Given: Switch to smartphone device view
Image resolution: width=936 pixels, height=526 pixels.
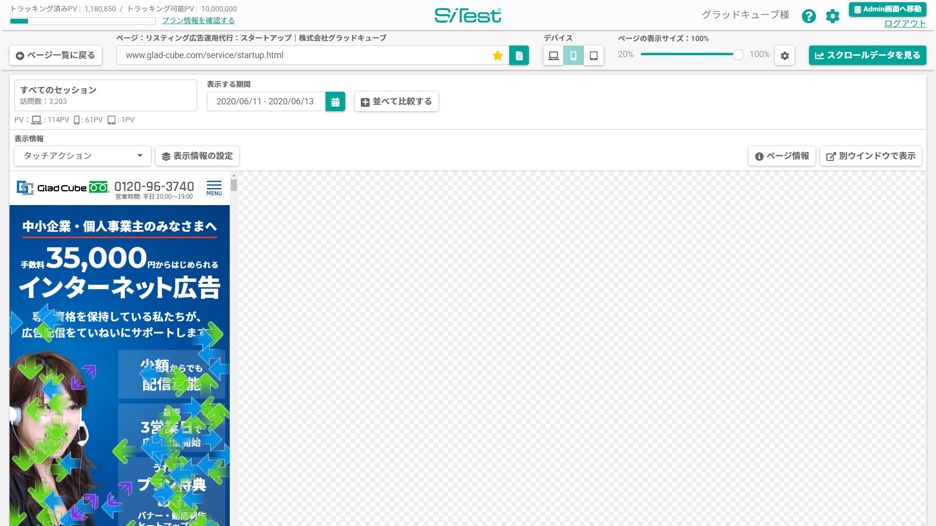Looking at the screenshot, I should coord(573,56).
